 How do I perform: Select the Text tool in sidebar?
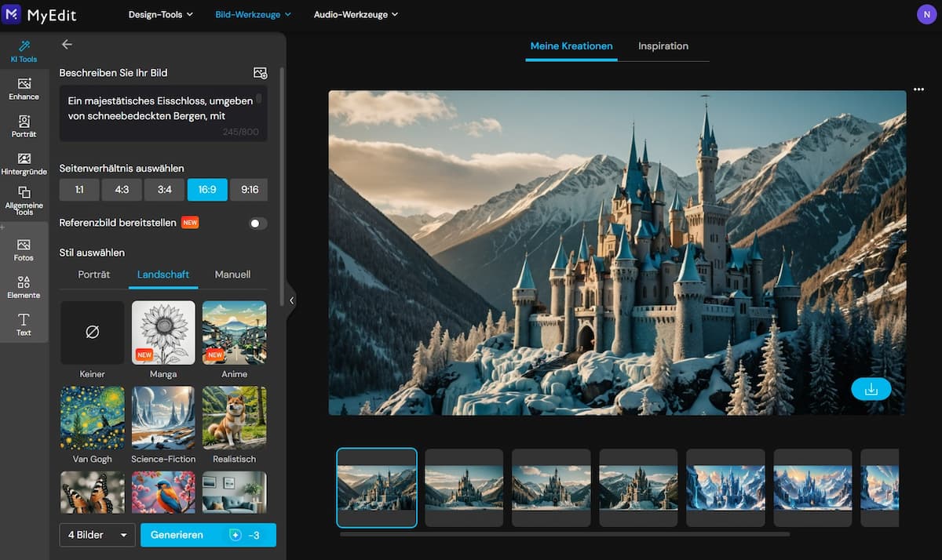tap(24, 325)
